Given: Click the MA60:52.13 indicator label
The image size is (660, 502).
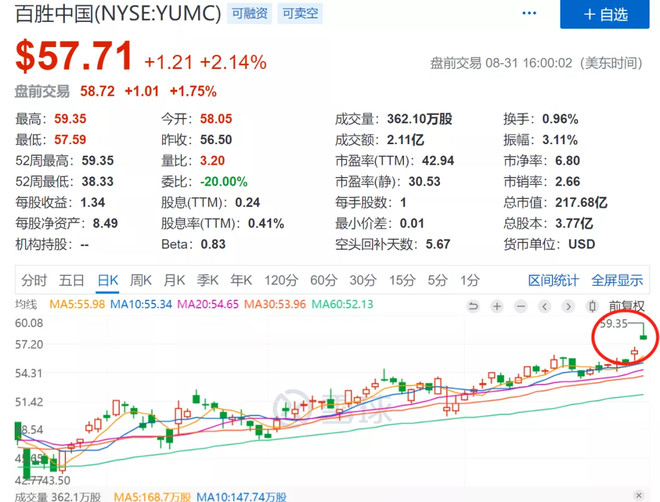Looking at the screenshot, I should tap(342, 304).
